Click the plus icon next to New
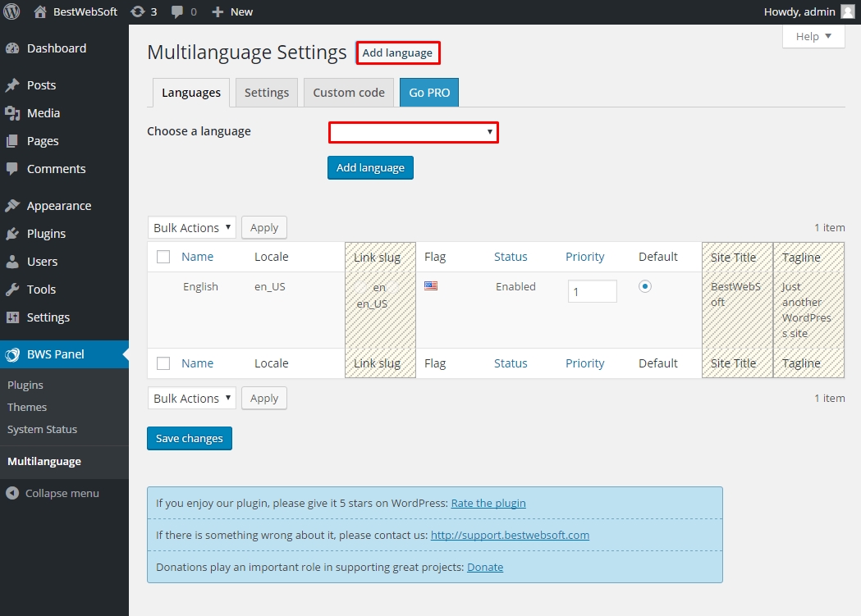The width and height of the screenshot is (861, 616). tap(218, 11)
